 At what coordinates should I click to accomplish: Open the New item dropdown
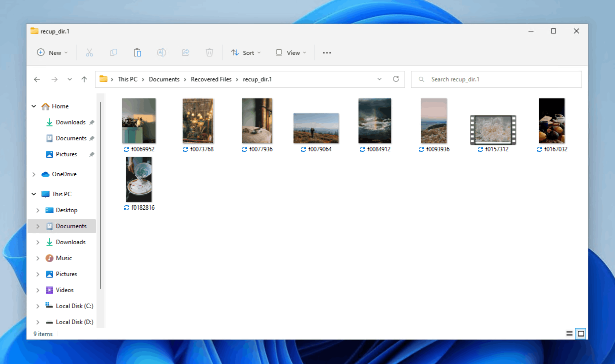(x=52, y=52)
